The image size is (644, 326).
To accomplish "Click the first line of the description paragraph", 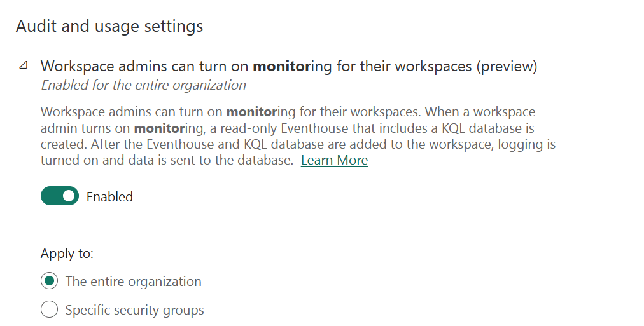I will tap(288, 112).
